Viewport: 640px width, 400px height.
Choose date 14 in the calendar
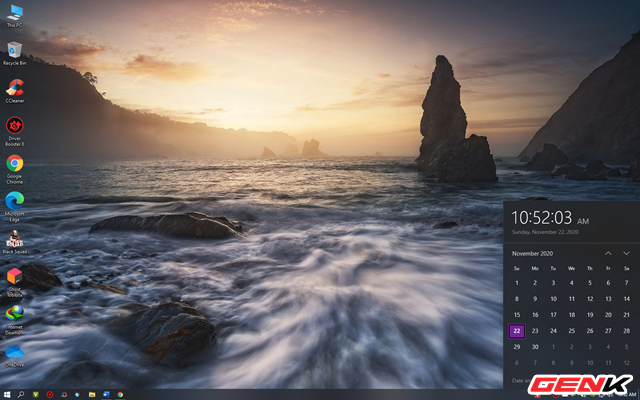627,299
